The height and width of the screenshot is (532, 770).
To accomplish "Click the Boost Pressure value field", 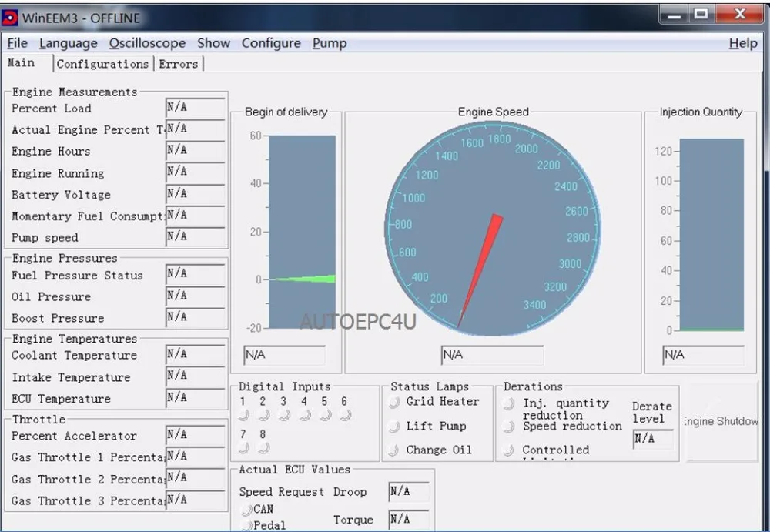I will click(x=196, y=317).
